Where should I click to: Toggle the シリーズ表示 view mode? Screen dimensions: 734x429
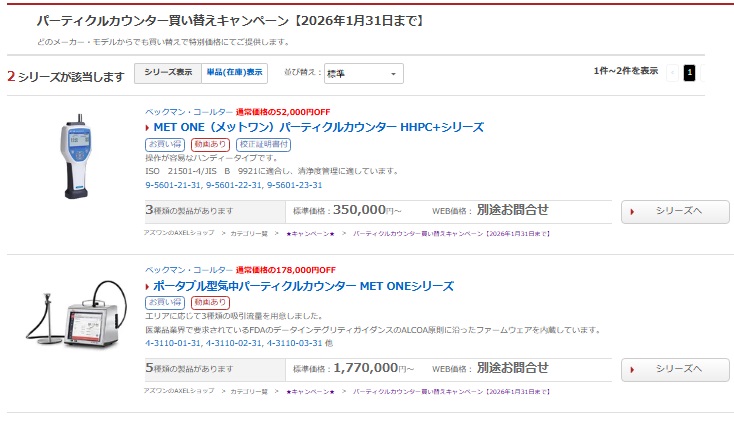click(168, 72)
